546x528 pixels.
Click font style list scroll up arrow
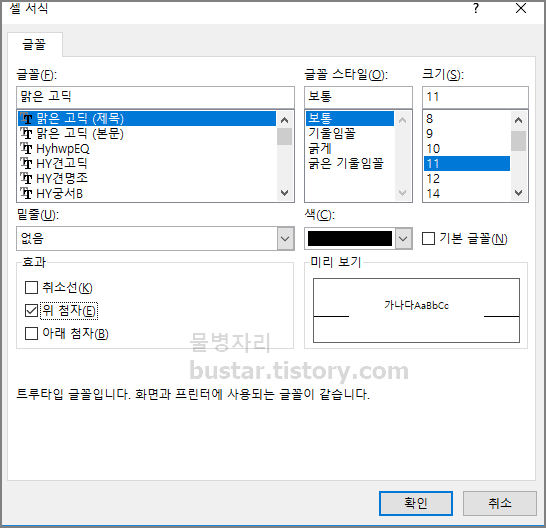(x=403, y=120)
